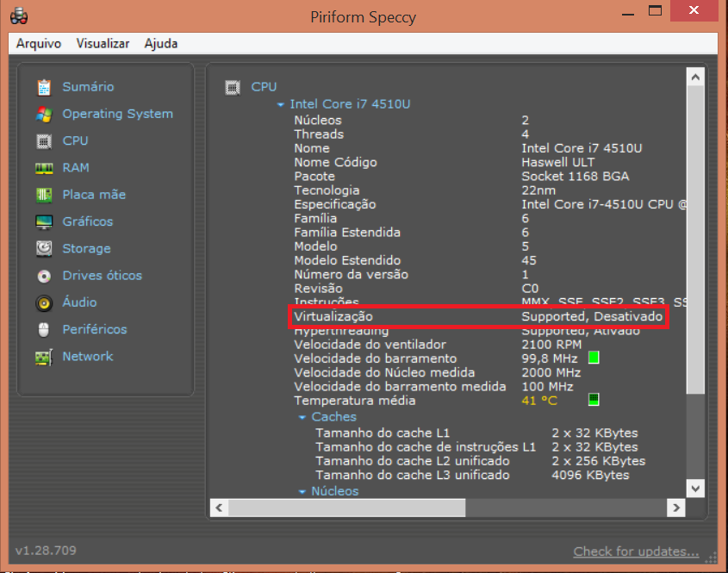
Task: Click the vertical scrollbar thumb
Action: click(695, 240)
